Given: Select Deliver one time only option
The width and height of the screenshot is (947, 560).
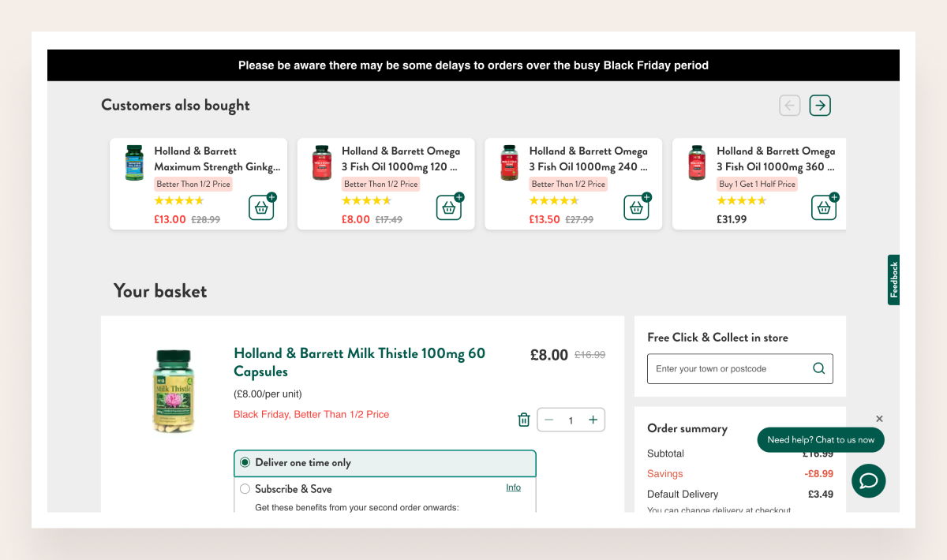Looking at the screenshot, I should (x=384, y=463).
